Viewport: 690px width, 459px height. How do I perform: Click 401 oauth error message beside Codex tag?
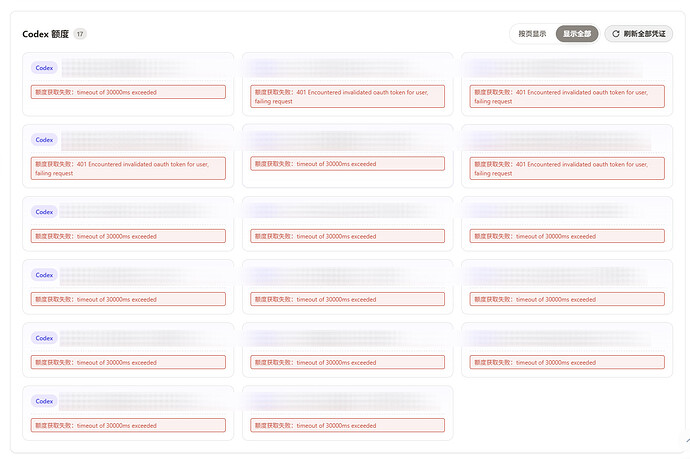(128, 169)
